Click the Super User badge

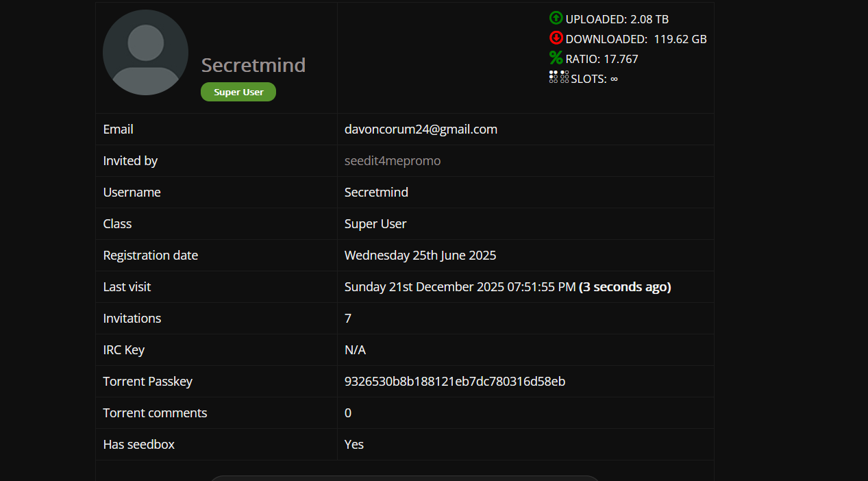(x=238, y=92)
